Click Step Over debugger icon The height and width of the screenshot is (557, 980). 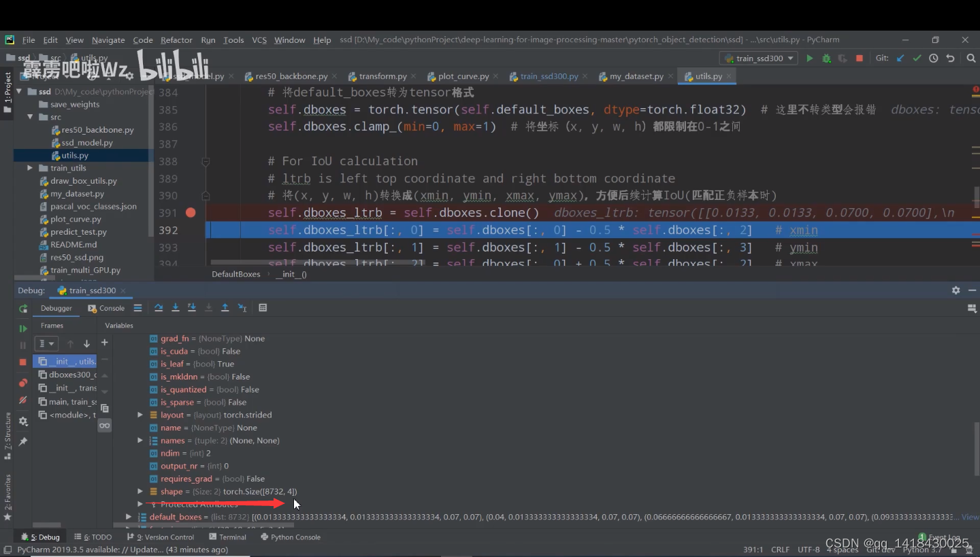pyautogui.click(x=159, y=308)
